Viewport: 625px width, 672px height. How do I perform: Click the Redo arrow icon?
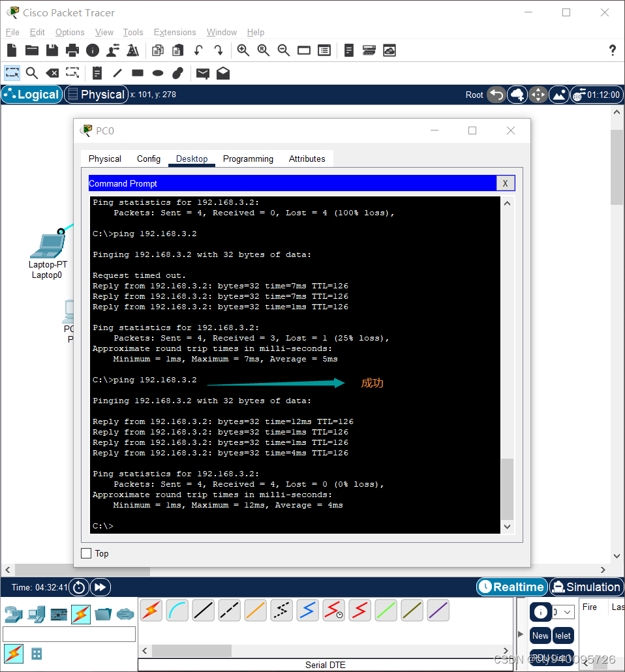tap(218, 51)
